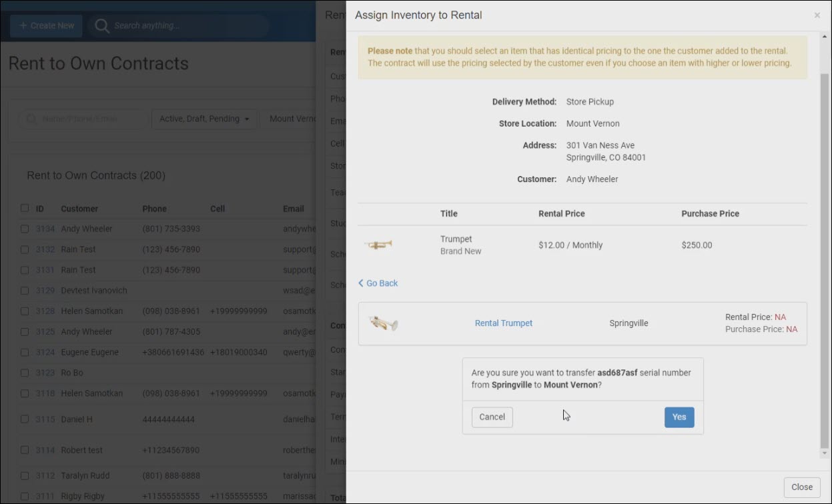Check the box for contract 3124
This screenshot has height=504, width=832.
pyautogui.click(x=25, y=352)
